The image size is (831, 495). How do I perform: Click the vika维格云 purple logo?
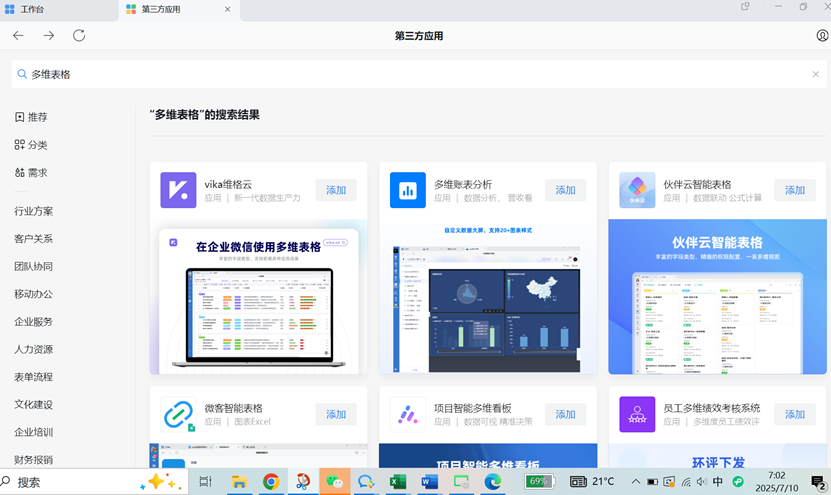[179, 190]
